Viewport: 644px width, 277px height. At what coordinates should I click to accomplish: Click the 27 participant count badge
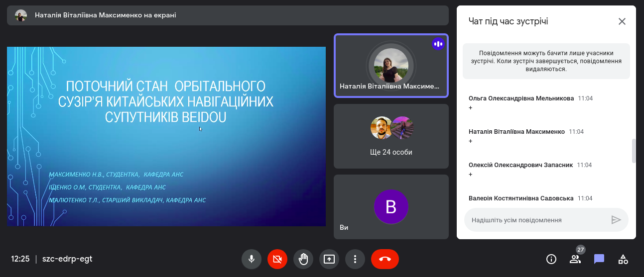point(580,250)
